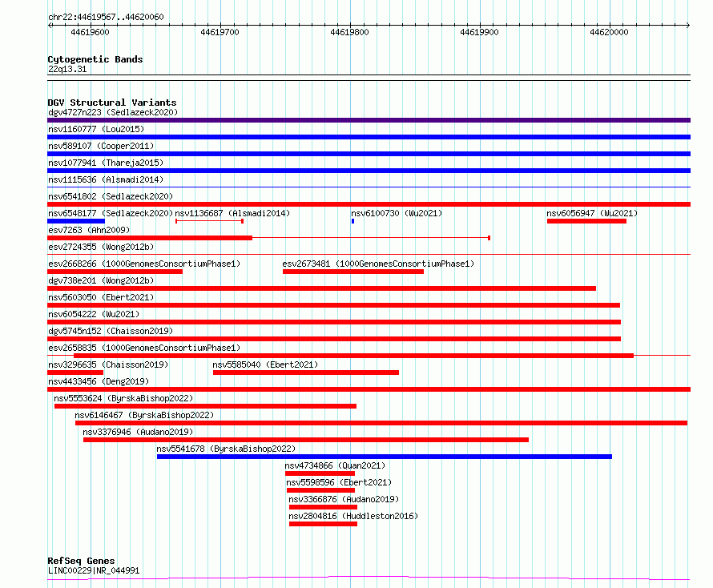Click the ruler's right end arrow
Image resolution: width=713 pixels, height=588 pixels.
[x=688, y=25]
